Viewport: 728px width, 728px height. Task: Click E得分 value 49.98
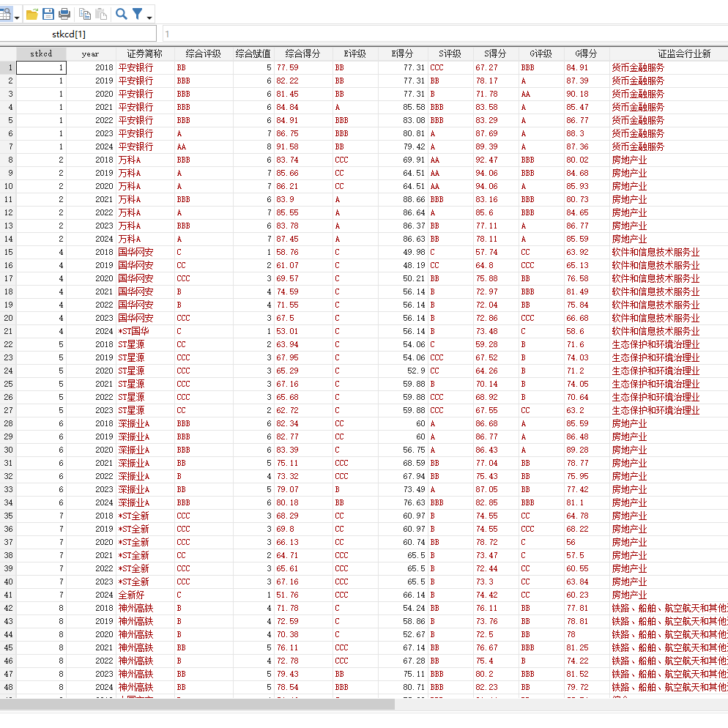(x=414, y=252)
